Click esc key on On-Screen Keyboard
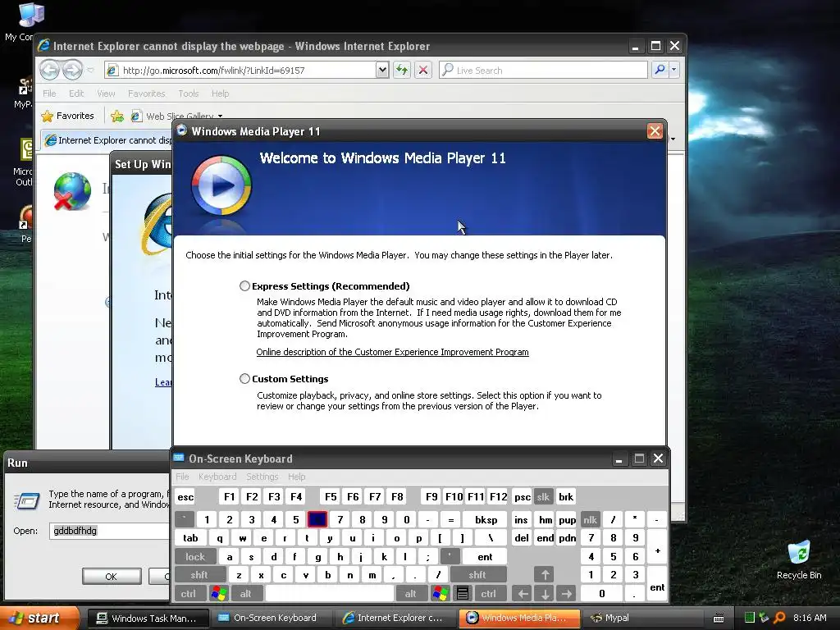 185,496
